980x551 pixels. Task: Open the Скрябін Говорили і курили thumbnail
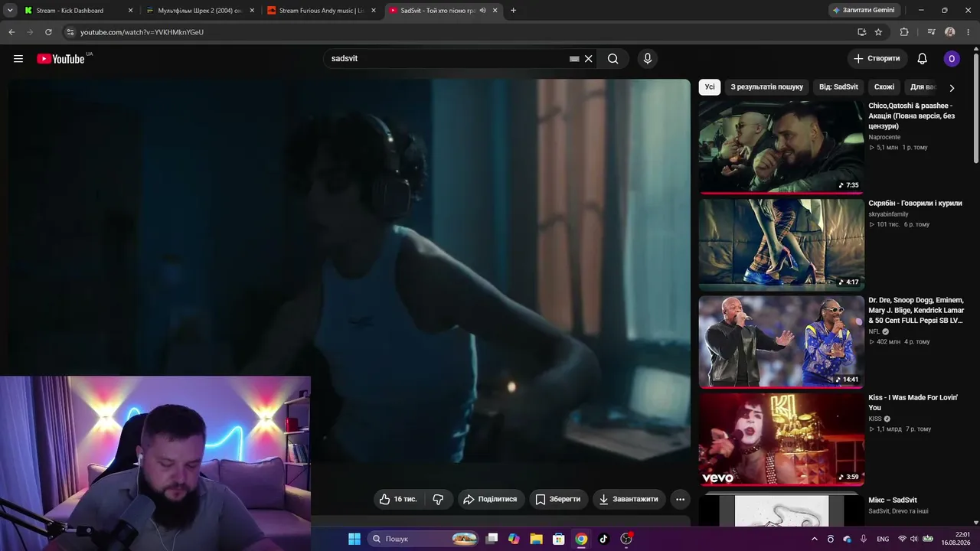tap(781, 244)
